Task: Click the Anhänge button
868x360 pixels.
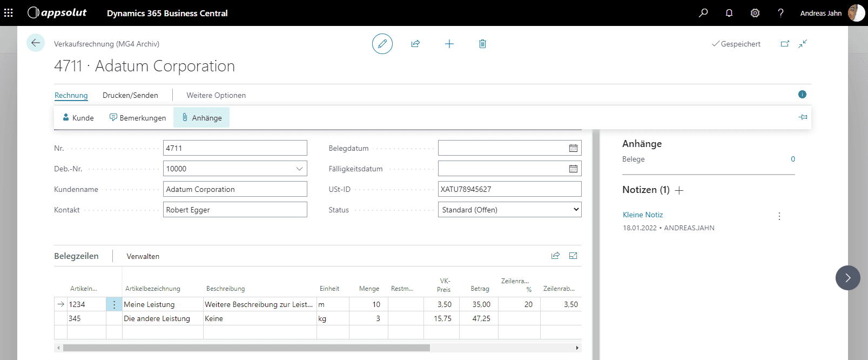Action: 201,118
